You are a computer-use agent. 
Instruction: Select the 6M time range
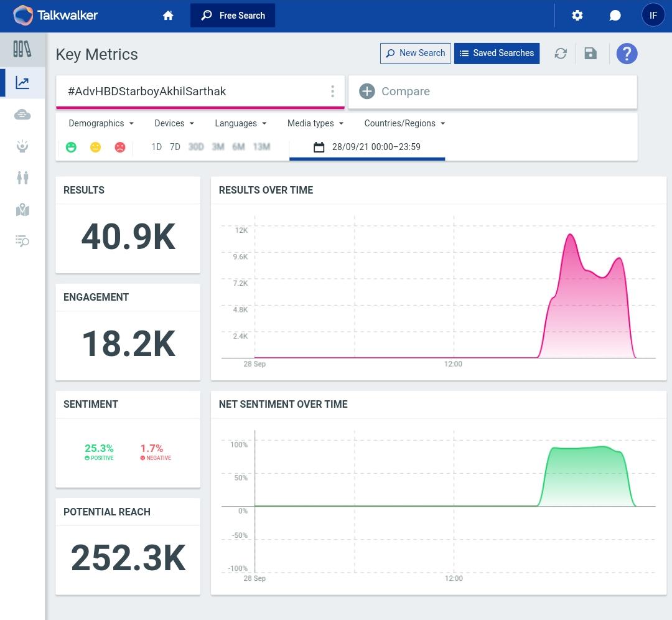pos(238,147)
